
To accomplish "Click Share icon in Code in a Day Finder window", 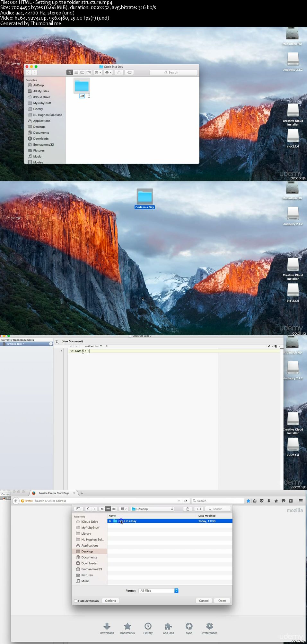I will (x=119, y=72).
